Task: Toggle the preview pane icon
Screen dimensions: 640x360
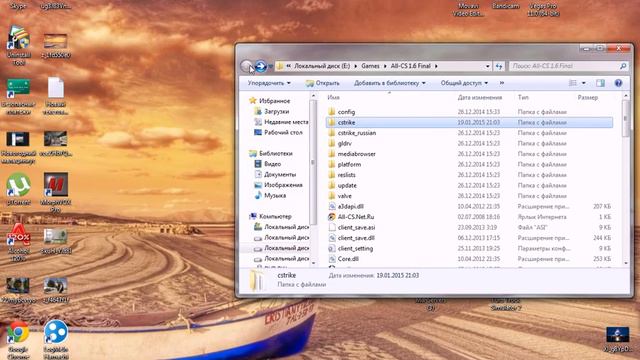Action: pyautogui.click(x=600, y=83)
